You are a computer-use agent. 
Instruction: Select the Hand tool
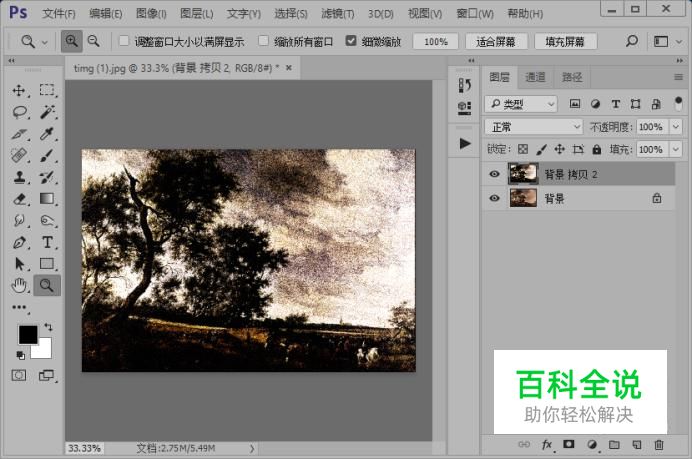coord(19,286)
